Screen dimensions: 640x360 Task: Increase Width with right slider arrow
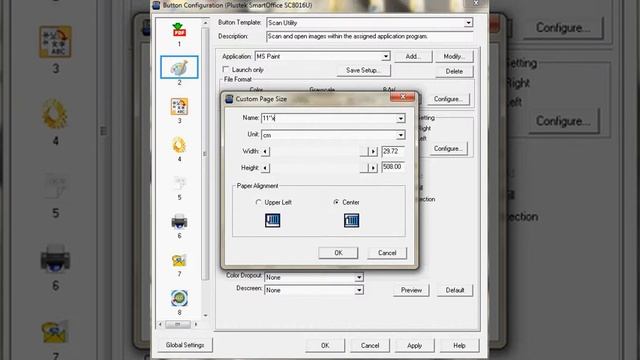[x=373, y=151]
